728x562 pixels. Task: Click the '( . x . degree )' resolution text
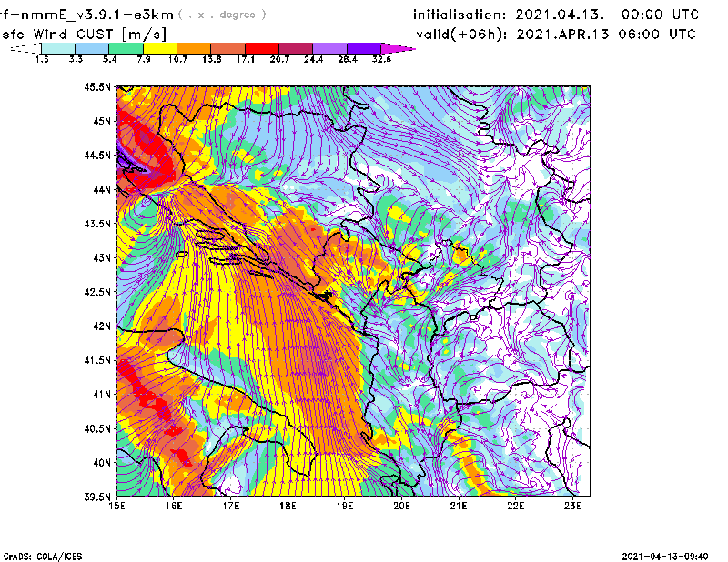222,15
